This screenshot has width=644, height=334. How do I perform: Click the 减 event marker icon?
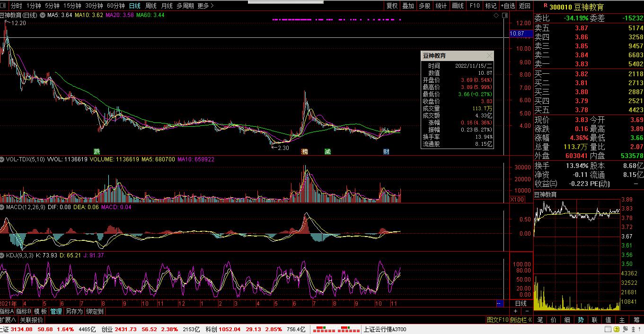[x=327, y=151]
